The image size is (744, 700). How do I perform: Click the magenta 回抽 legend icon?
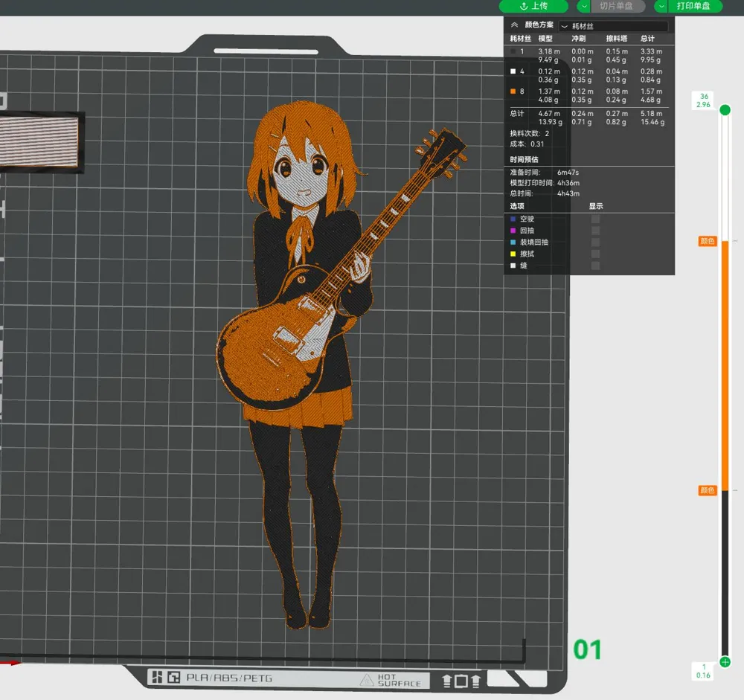point(513,231)
